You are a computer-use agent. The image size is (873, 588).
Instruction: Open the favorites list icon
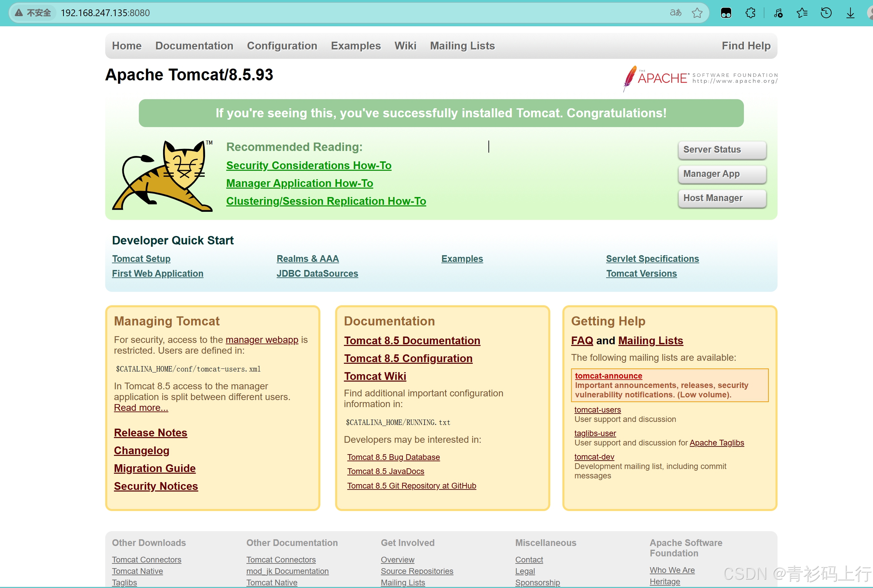[802, 13]
